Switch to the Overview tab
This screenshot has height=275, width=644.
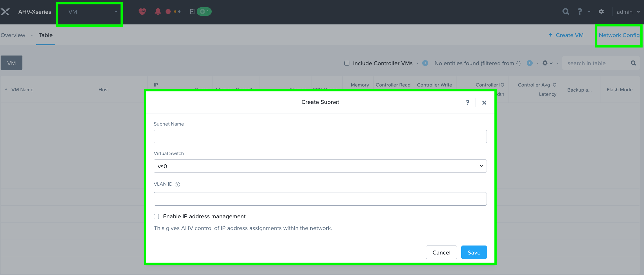[x=13, y=35]
